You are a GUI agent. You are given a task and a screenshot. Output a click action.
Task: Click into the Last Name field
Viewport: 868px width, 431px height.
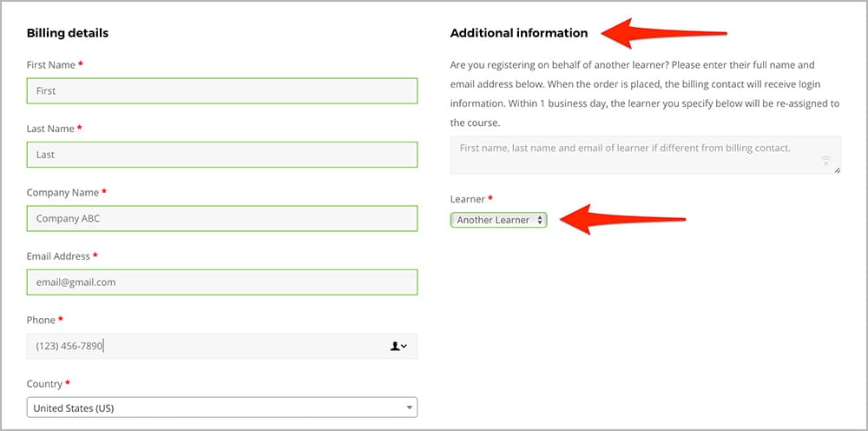(222, 155)
